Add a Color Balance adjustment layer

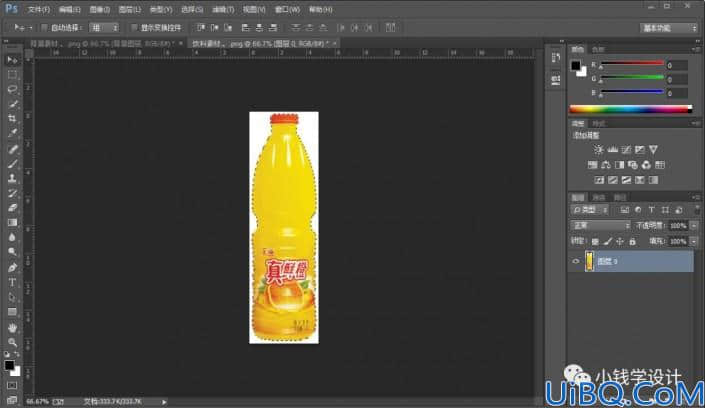click(606, 165)
